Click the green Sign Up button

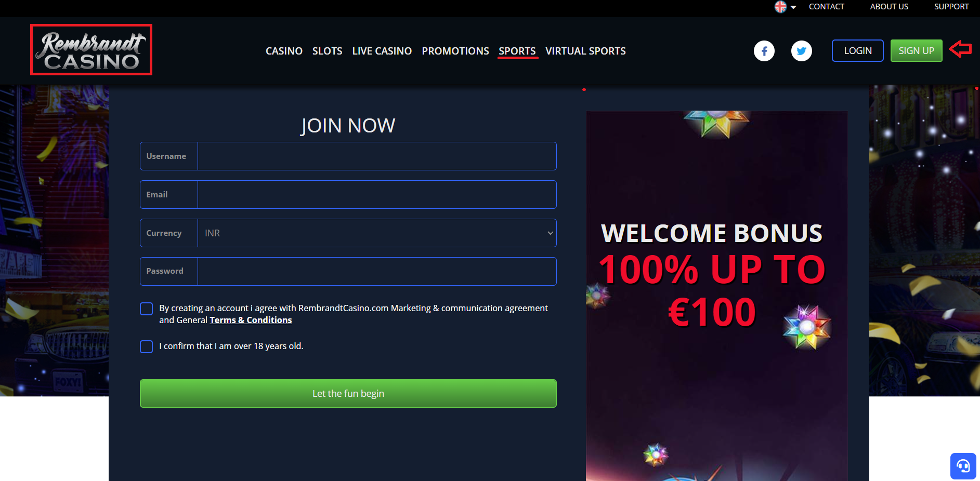click(916, 51)
